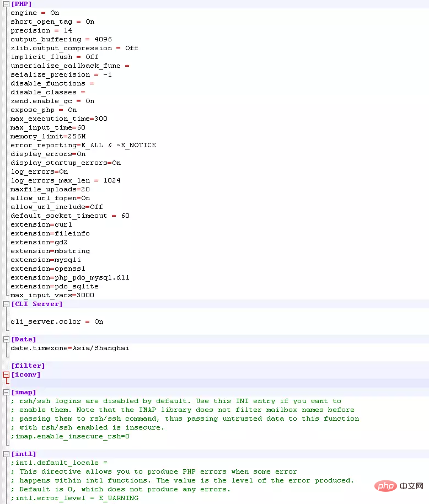
Task: Click the output_buffering = 4096 line
Action: [x=61, y=39]
